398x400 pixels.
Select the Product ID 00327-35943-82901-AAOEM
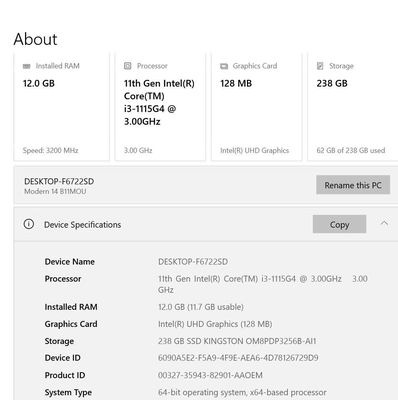tap(210, 375)
